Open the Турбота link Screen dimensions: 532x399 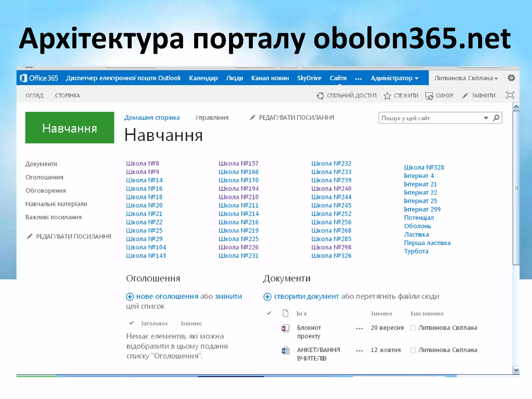pos(416,251)
